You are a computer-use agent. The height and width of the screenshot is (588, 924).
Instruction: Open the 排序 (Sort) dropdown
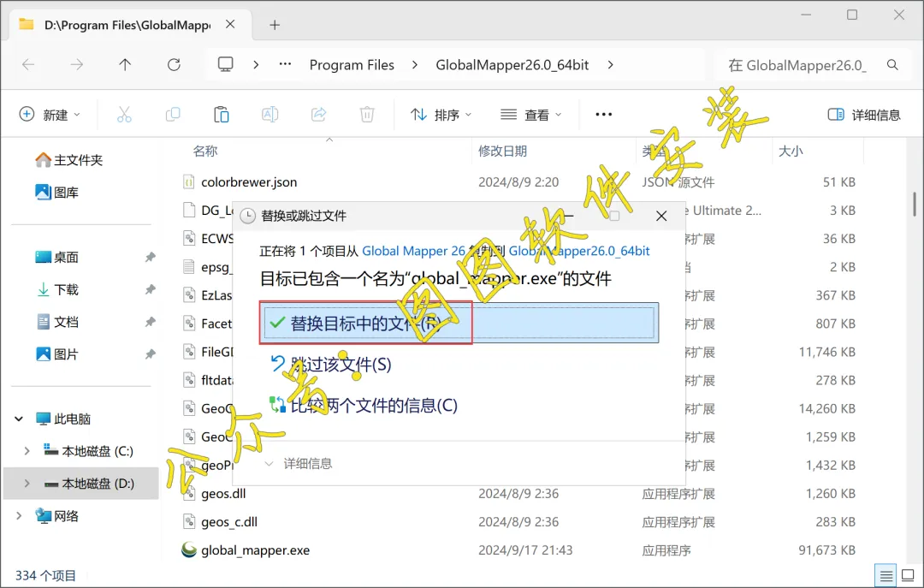point(441,115)
